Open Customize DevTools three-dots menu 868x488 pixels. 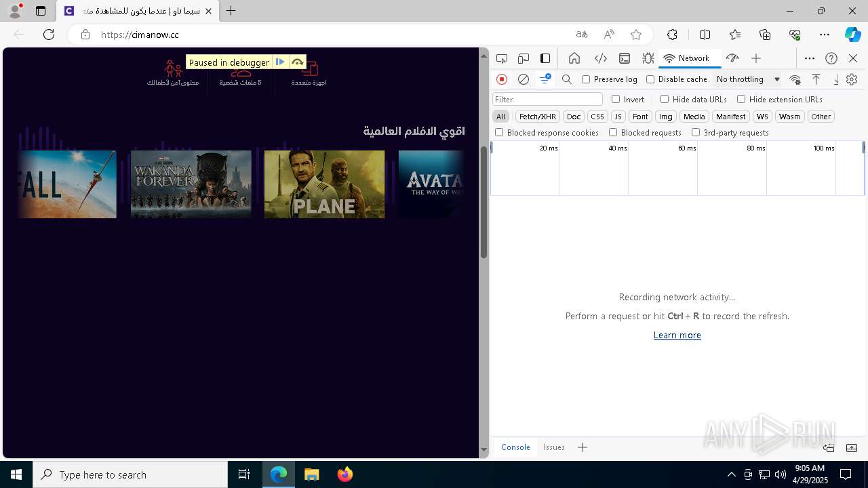(x=810, y=58)
